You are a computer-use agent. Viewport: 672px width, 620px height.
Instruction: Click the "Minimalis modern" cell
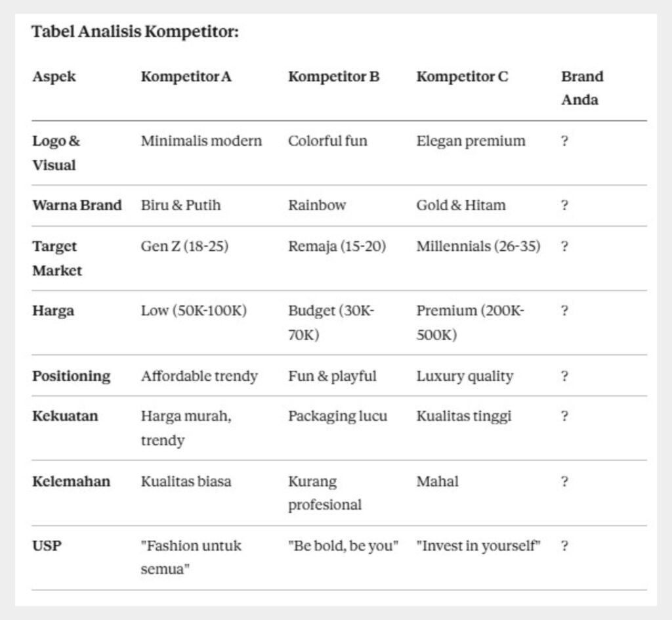point(201,141)
